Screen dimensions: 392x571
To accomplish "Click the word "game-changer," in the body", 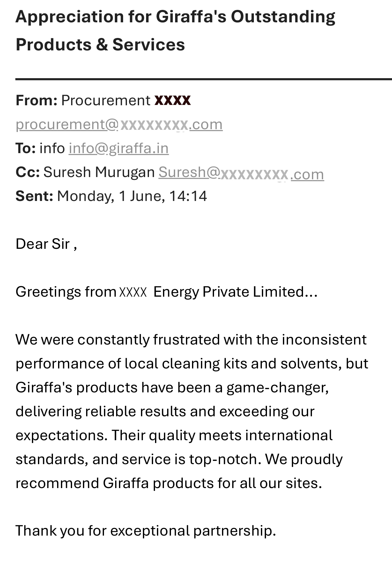I will coord(277,388).
